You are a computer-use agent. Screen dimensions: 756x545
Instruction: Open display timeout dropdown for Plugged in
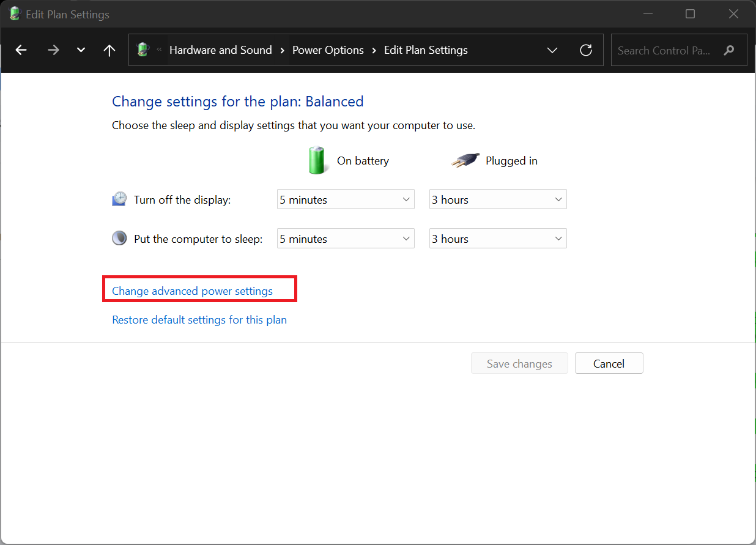click(x=498, y=200)
